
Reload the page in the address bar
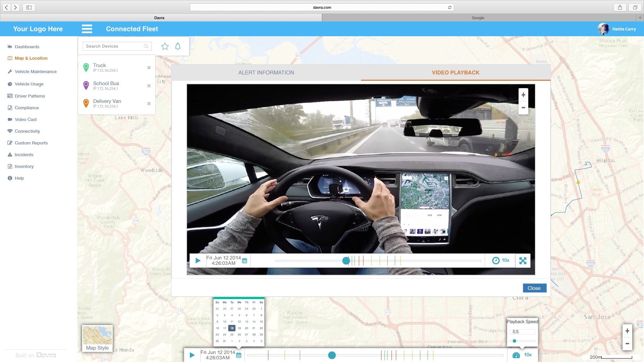click(450, 7)
